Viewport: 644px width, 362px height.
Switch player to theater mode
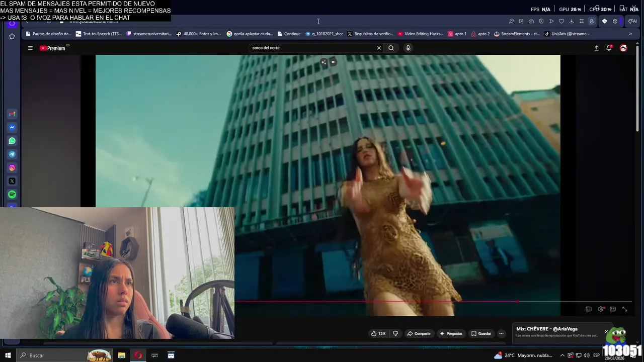(613, 309)
